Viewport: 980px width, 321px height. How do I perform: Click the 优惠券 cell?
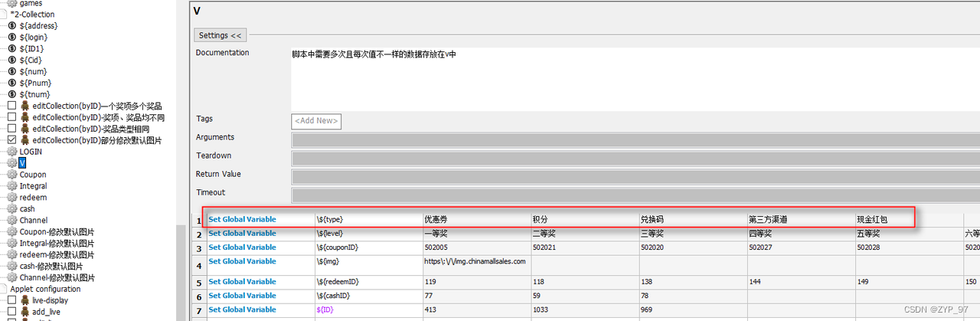pos(477,219)
